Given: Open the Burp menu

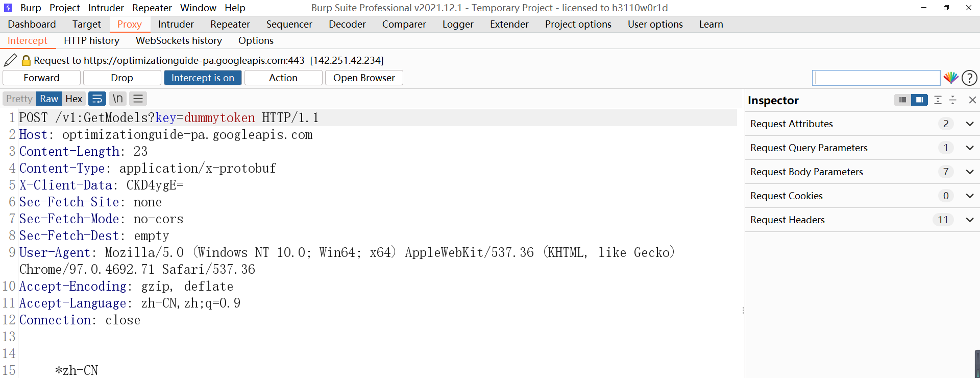Looking at the screenshot, I should (31, 8).
